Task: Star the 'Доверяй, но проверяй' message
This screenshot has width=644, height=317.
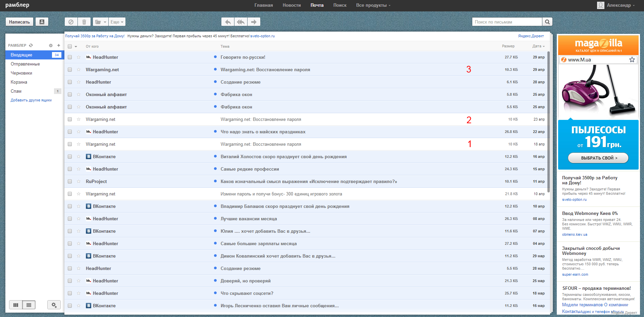Action: click(x=78, y=281)
